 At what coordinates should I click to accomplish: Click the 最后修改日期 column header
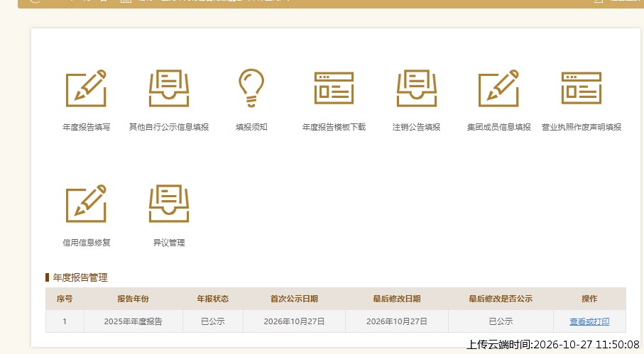point(397,299)
